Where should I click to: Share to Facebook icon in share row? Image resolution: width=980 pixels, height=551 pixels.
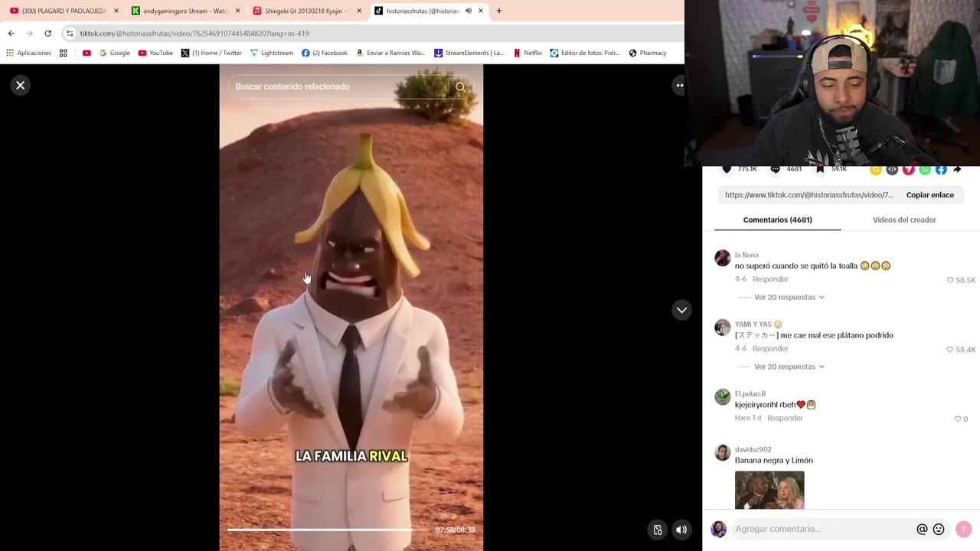tap(941, 169)
